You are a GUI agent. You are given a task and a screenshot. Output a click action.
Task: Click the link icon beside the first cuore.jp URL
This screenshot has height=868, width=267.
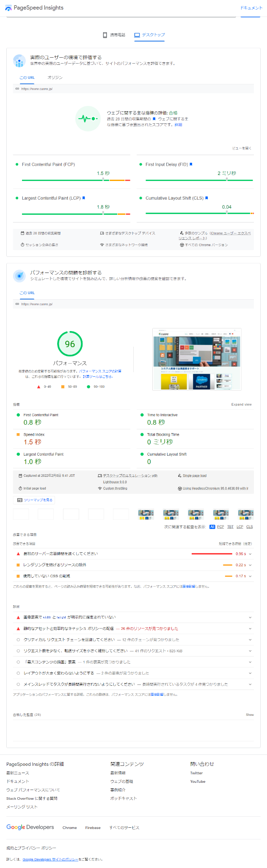pos(17,89)
